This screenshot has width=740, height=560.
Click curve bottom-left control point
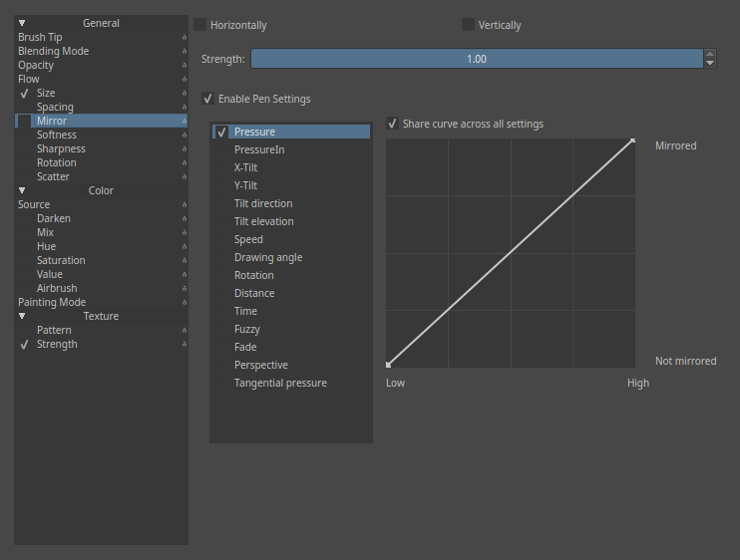(x=388, y=365)
